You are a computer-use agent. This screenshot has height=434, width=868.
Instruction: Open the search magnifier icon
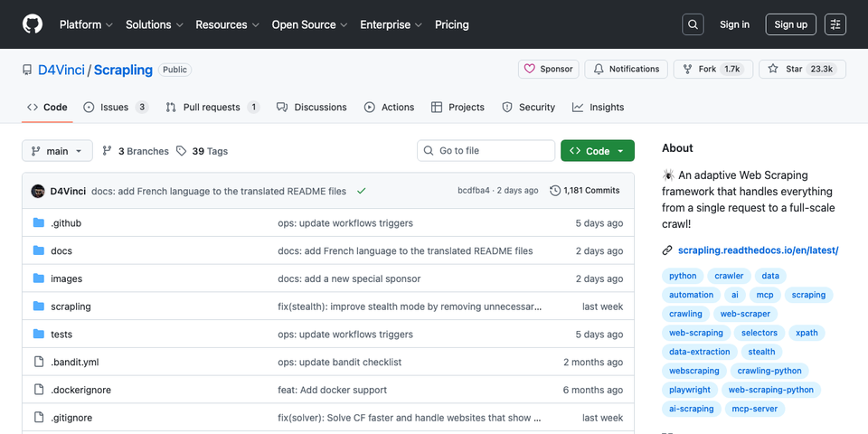click(x=693, y=24)
